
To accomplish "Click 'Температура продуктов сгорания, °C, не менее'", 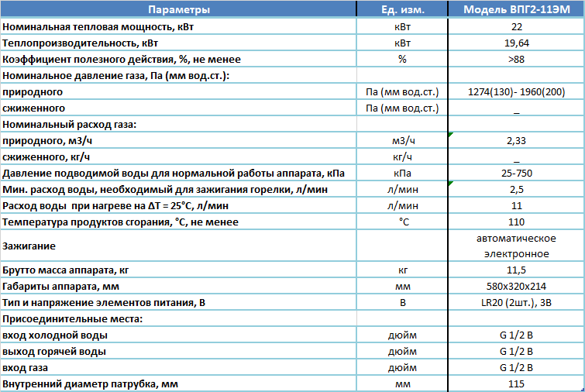I will 178,222.
